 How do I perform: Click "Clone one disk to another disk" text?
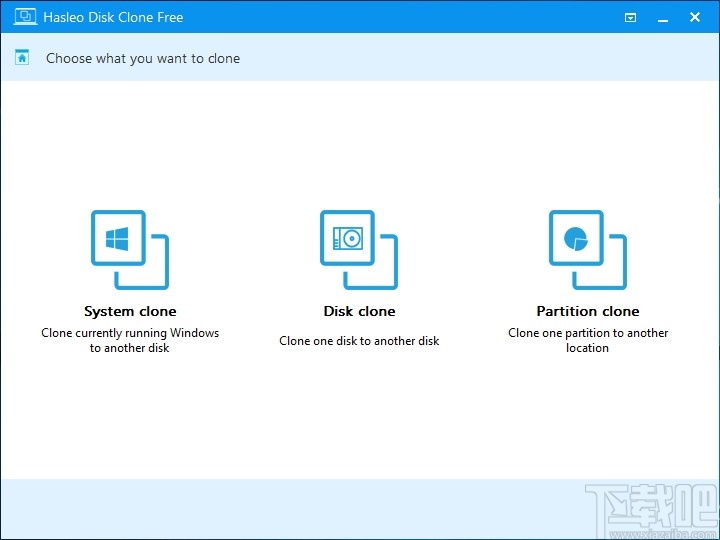pyautogui.click(x=359, y=341)
